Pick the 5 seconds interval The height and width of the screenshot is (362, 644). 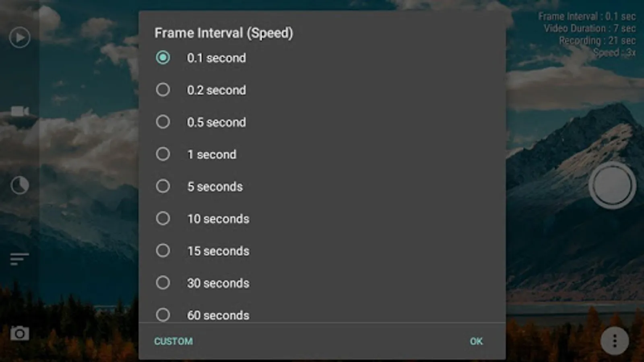[163, 186]
